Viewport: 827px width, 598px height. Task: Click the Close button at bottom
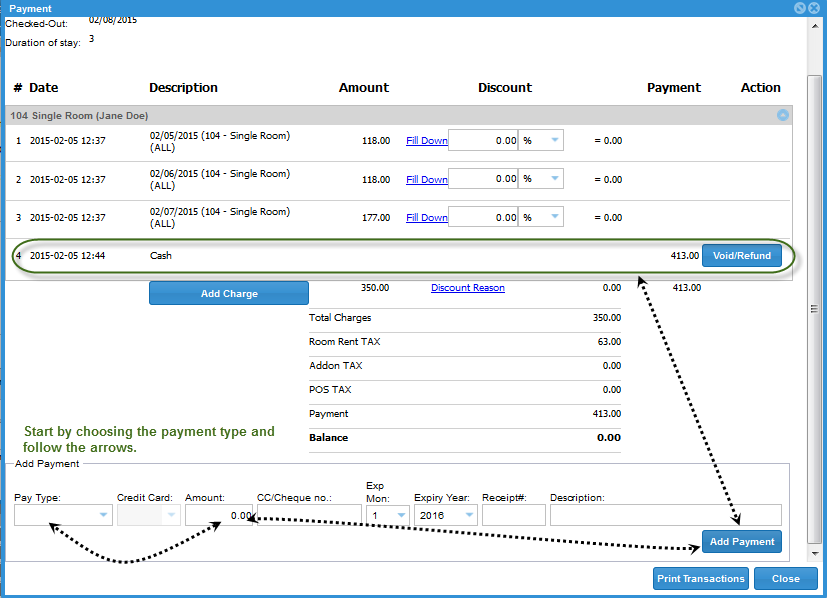coord(785,578)
